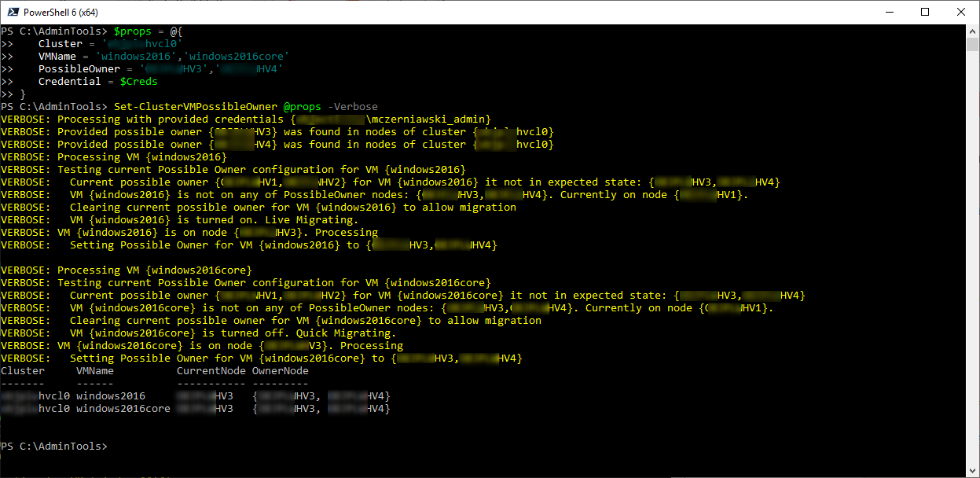Screen dimensions: 980x478
Task: Click the scrollbar up arrow
Action: [973, 31]
